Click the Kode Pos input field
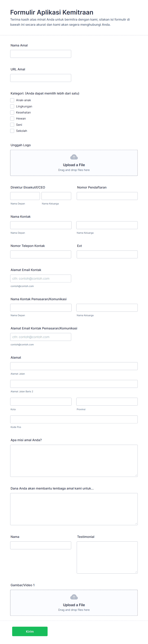Screen dimensions: 148x644 74,419
